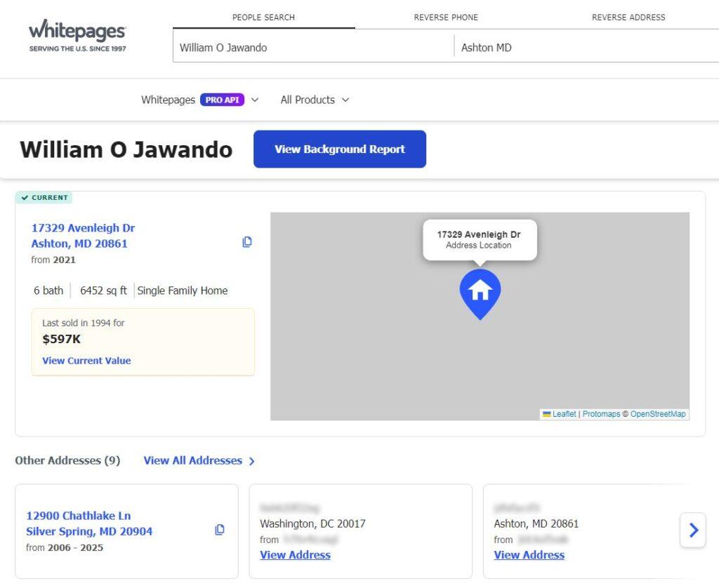The width and height of the screenshot is (719, 588).
Task: Switch to the Reverse Address tab
Action: click(628, 18)
